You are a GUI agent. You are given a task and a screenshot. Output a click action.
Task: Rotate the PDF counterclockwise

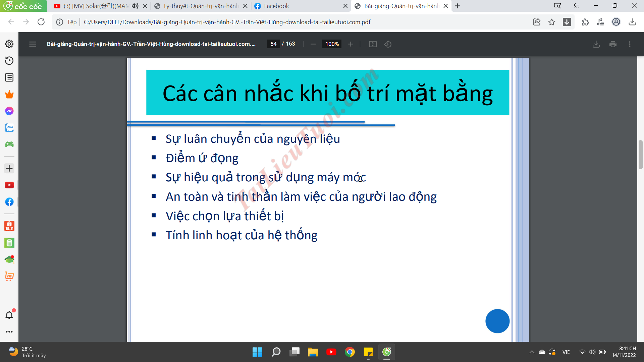coord(388,44)
